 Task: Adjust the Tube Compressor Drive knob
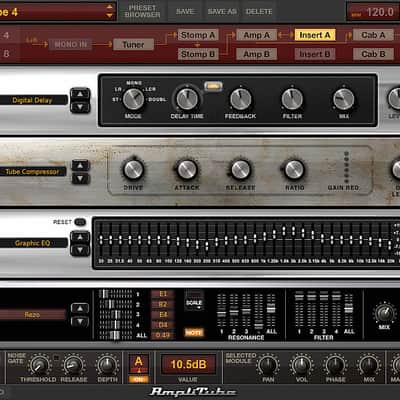point(133,169)
